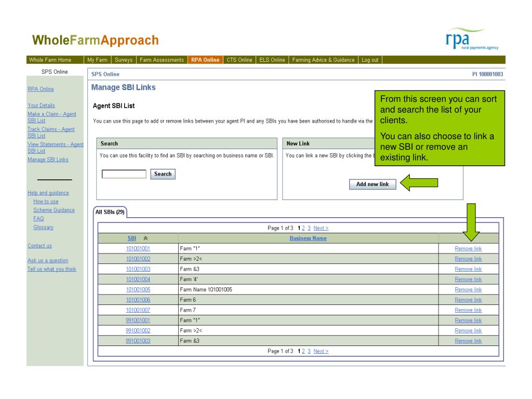Switch to the Farm Assessments tab
The width and height of the screenshot is (532, 399).
pos(162,60)
